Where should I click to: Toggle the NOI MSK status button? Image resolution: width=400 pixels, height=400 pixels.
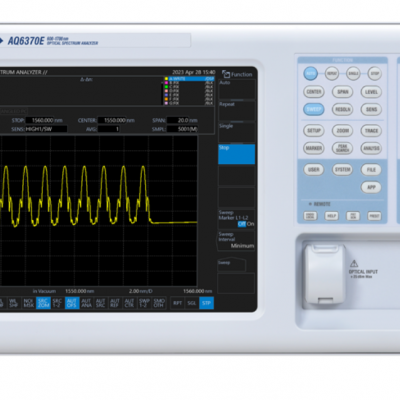coord(28,303)
